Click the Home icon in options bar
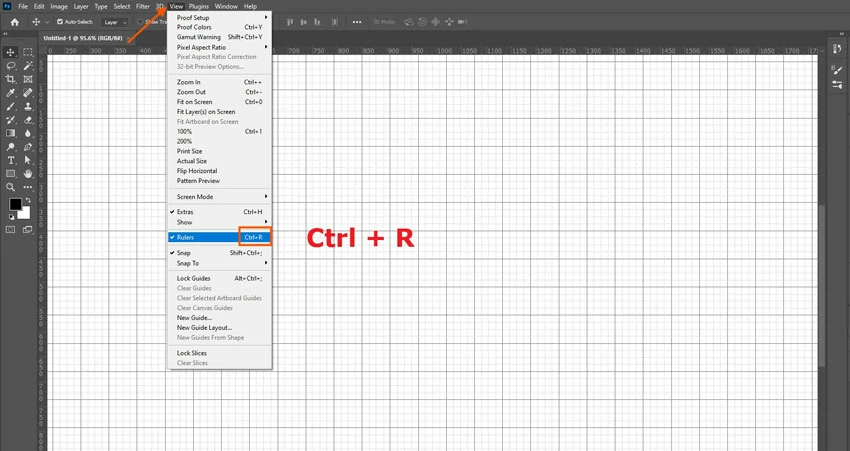 point(14,22)
